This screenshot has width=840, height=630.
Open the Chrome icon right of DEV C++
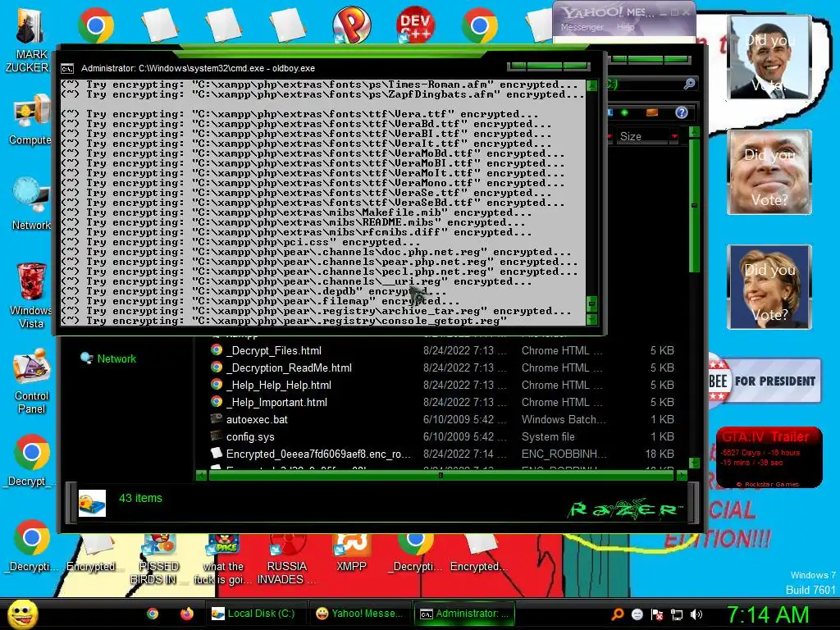tap(479, 25)
